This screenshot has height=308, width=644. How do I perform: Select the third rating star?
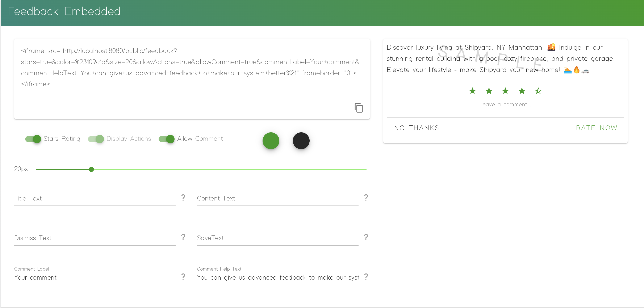(x=505, y=91)
